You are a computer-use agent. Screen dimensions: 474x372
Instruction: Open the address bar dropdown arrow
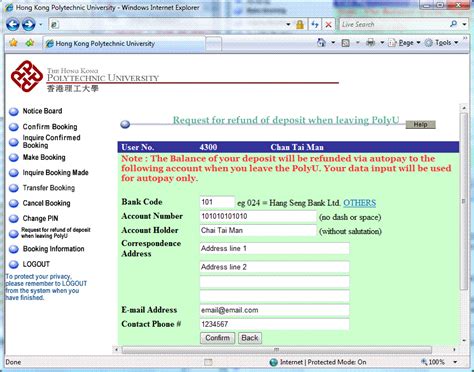click(288, 24)
